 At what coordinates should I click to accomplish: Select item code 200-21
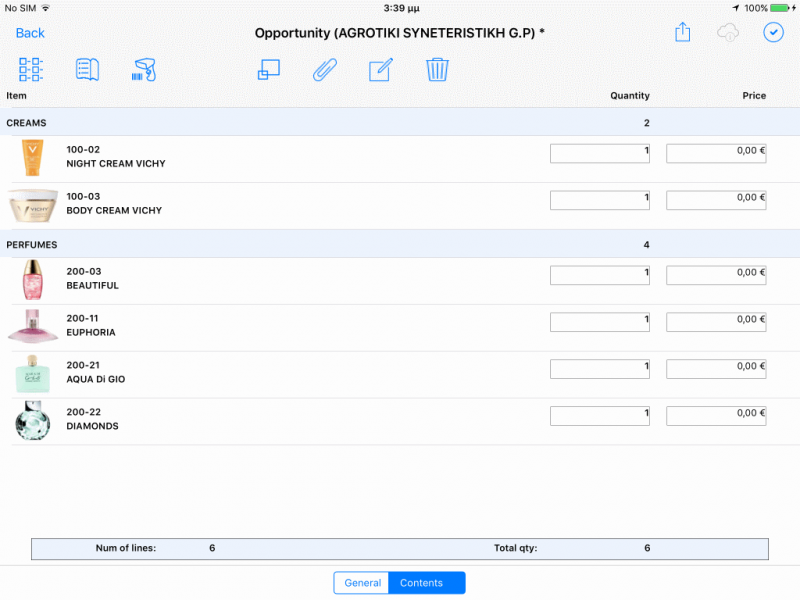point(83,365)
